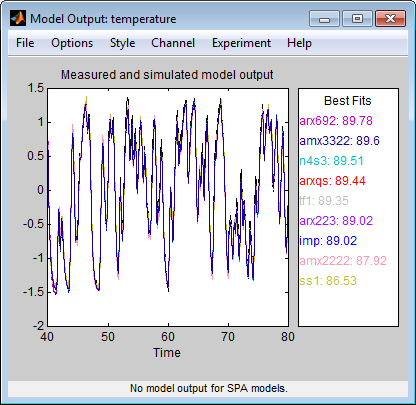Click the window title 'Model Output: temperature'
The image size is (416, 405).
click(103, 19)
